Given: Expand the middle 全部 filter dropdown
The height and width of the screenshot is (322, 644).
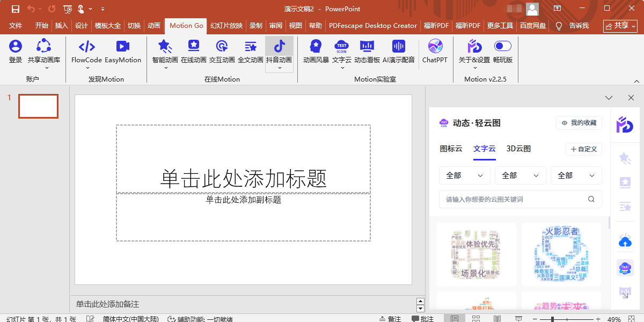Looking at the screenshot, I should (x=521, y=175).
